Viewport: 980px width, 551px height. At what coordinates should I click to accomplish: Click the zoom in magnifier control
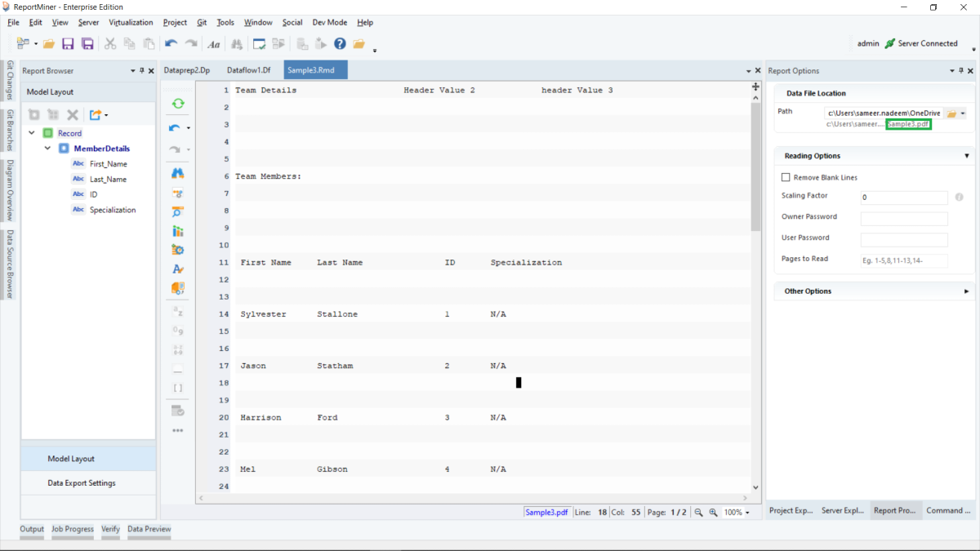(712, 512)
